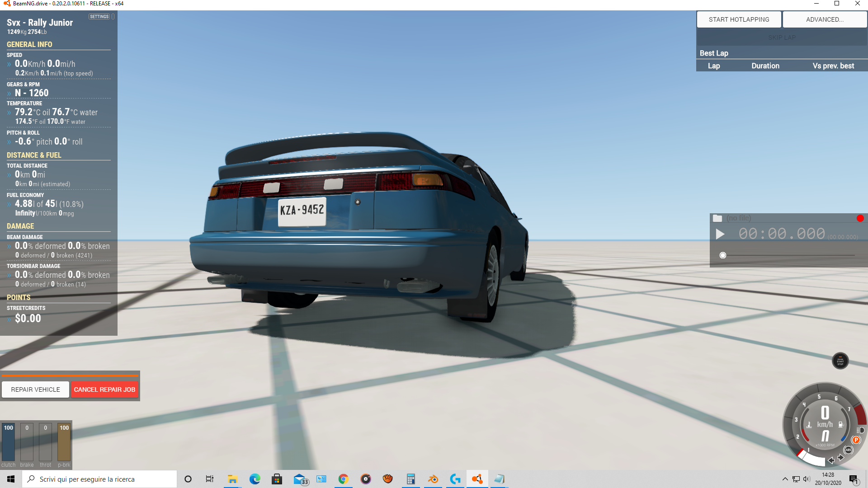Screen dimensions: 868x488
Task: Click the Duration column header
Action: [765, 66]
